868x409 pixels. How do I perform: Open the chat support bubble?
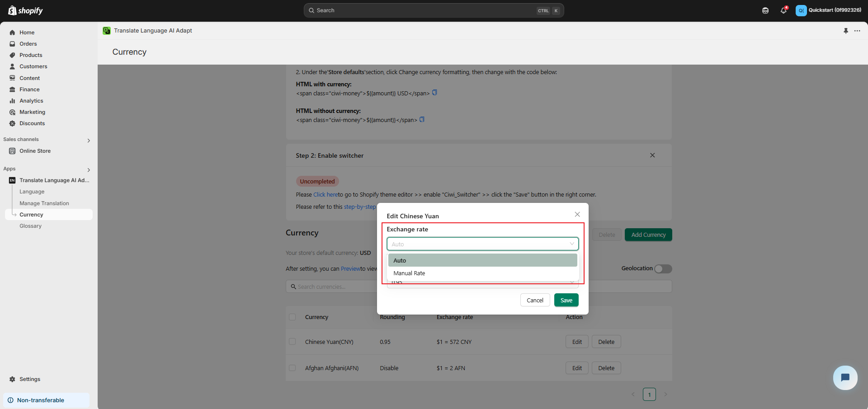(x=845, y=377)
